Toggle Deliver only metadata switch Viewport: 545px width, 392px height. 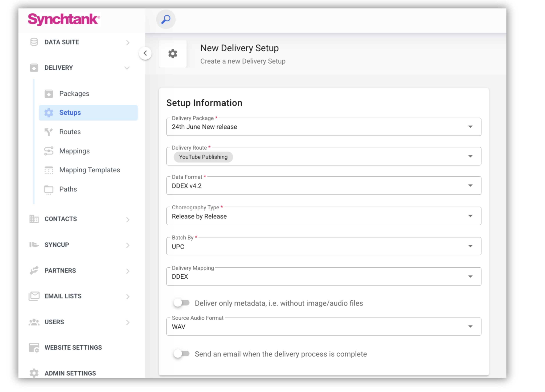182,303
